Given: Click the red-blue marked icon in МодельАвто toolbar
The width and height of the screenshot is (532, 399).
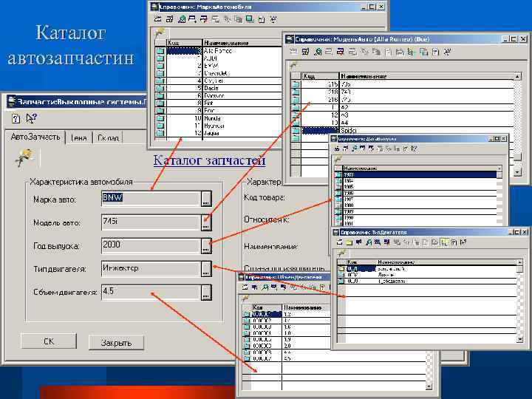Looking at the screenshot, I should click(341, 52).
